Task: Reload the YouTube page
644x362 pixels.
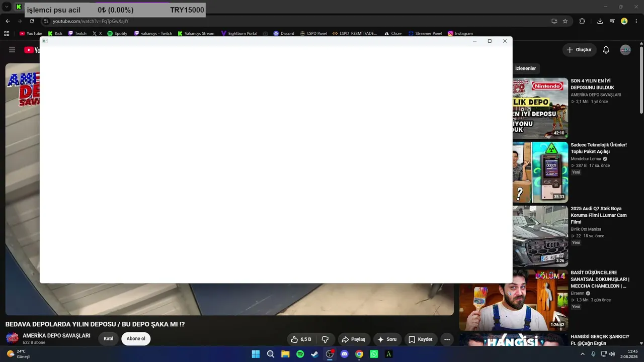Action: [32, 21]
